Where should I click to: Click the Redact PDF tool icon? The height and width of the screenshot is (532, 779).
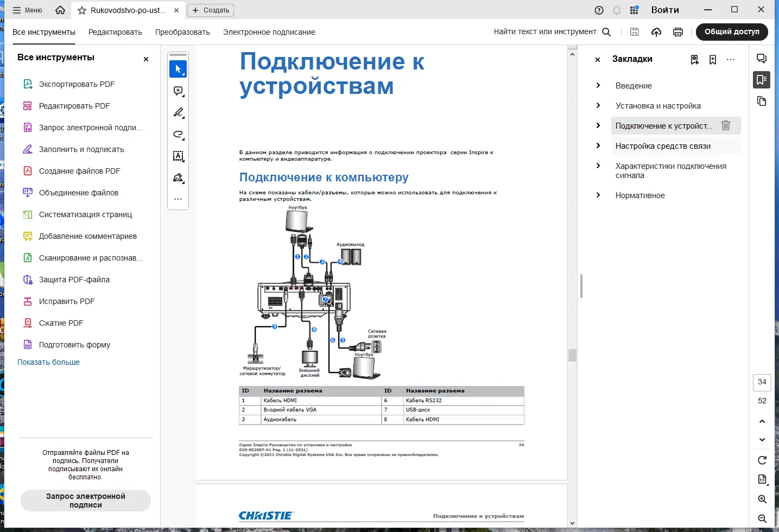(28, 301)
